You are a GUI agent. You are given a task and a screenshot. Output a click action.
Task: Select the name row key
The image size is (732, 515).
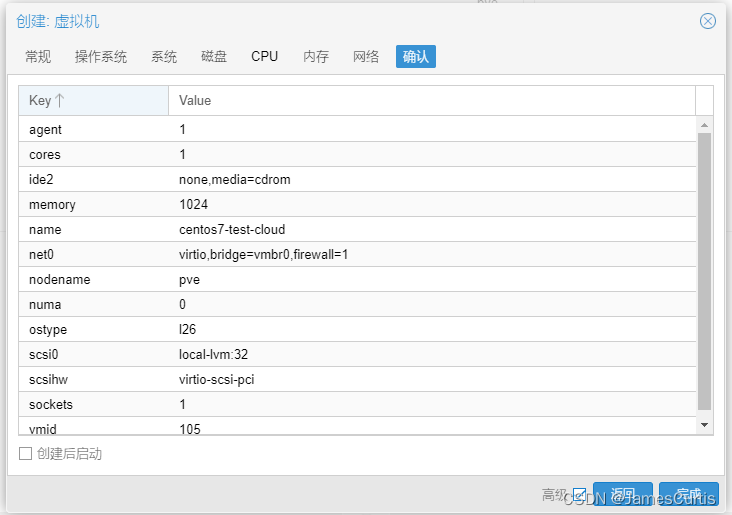(x=45, y=229)
